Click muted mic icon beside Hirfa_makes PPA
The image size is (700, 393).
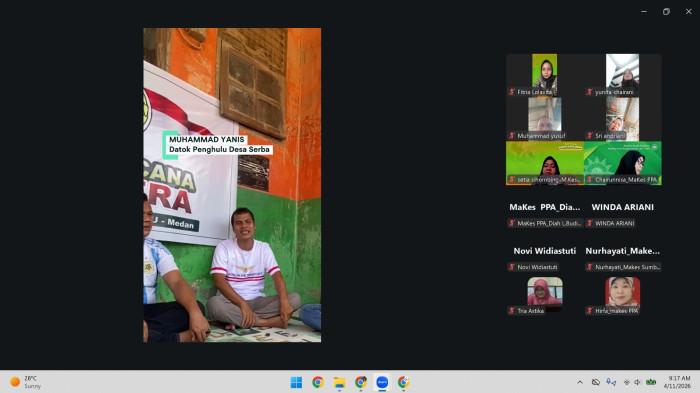589,311
